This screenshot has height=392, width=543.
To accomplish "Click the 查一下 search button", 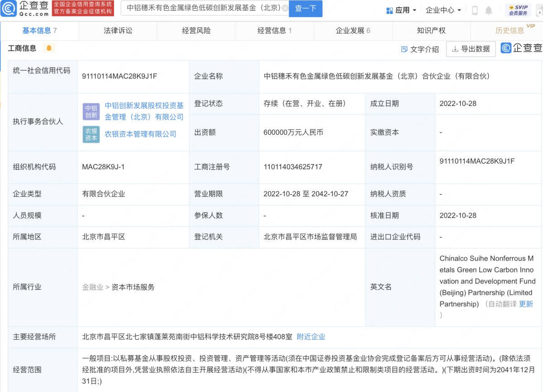I will (x=305, y=9).
